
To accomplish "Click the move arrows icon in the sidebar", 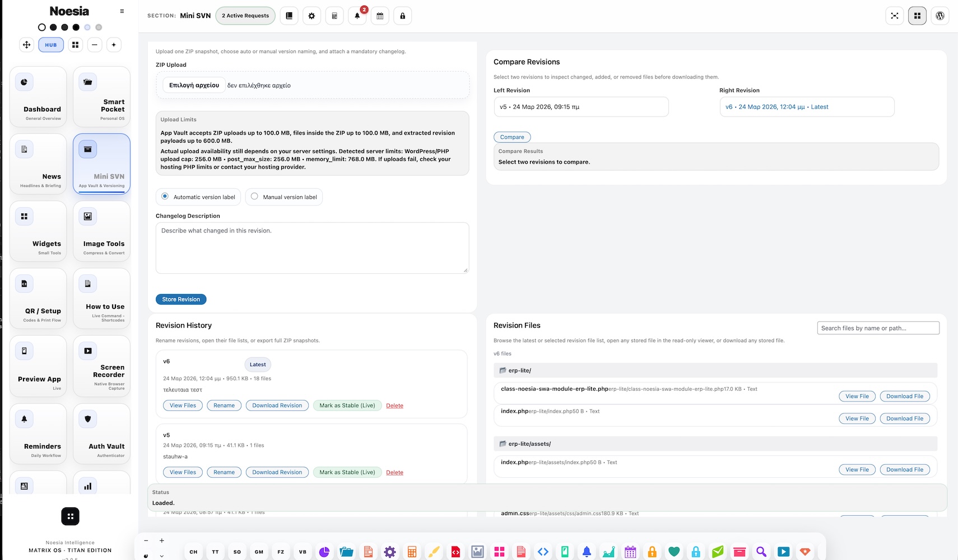I will [x=26, y=45].
